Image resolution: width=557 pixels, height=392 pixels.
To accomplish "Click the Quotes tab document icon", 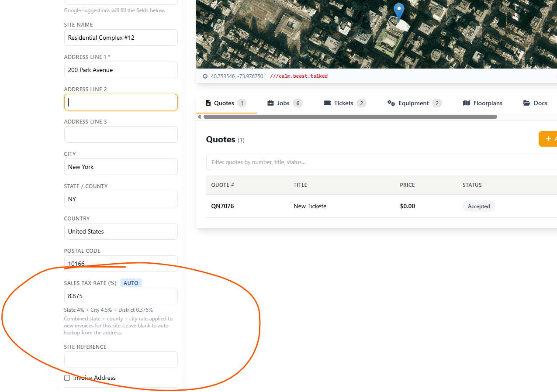I will click(208, 103).
